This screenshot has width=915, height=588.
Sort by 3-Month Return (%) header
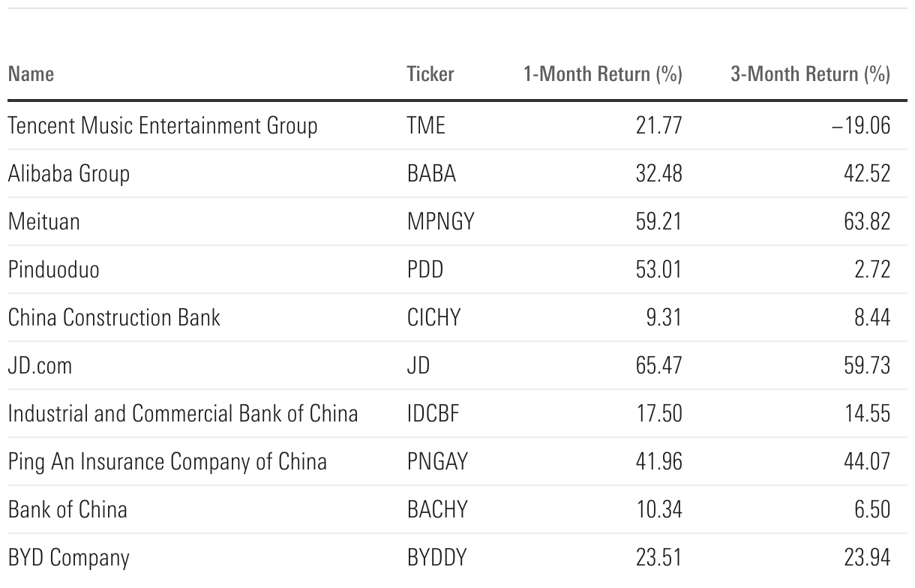(x=810, y=74)
